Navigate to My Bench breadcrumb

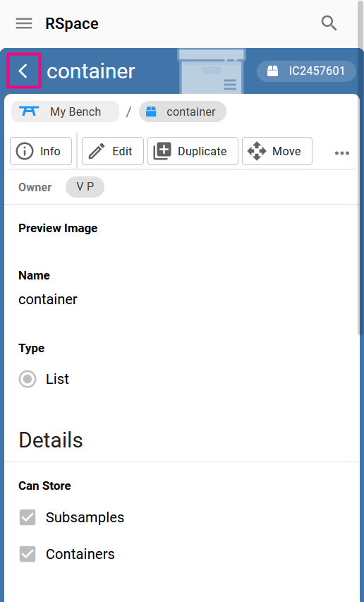(65, 112)
